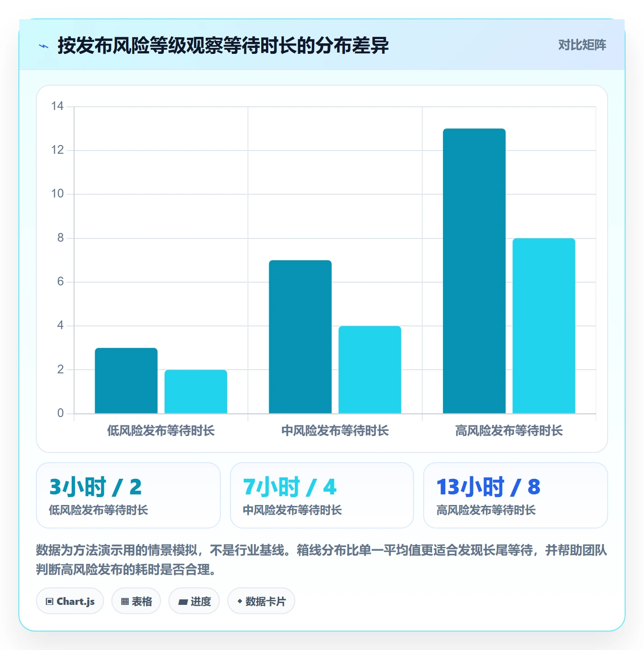This screenshot has height=650, width=644.
Task: Click the dark bar for 高风险发布等待时长
Action: (x=474, y=271)
